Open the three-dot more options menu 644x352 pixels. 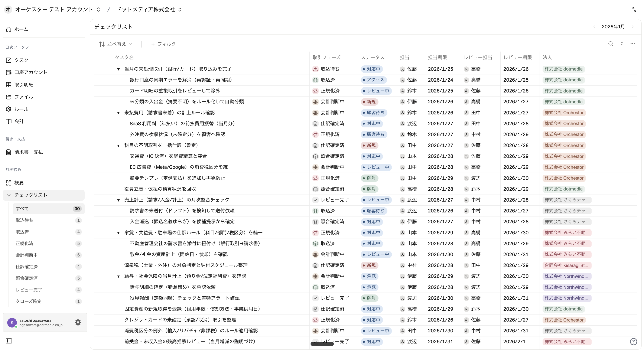tap(632, 44)
